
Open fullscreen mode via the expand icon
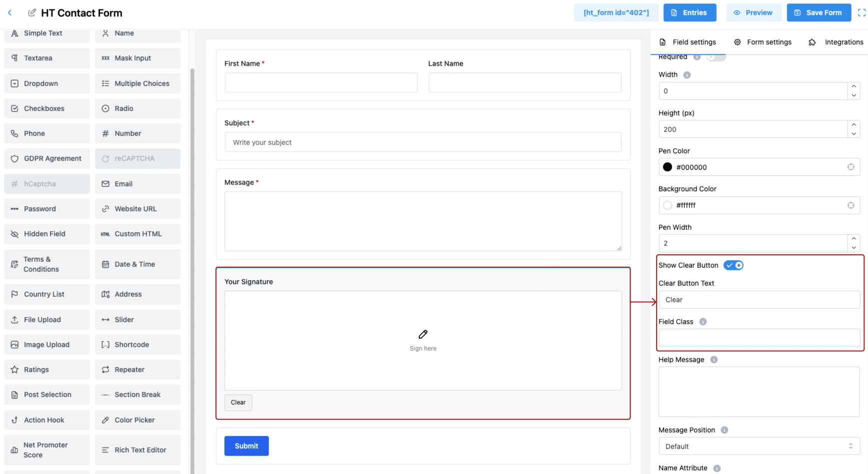[862, 12]
